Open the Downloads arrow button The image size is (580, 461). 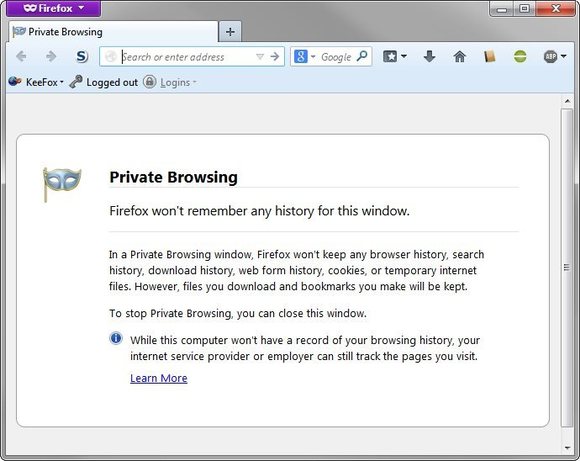429,56
